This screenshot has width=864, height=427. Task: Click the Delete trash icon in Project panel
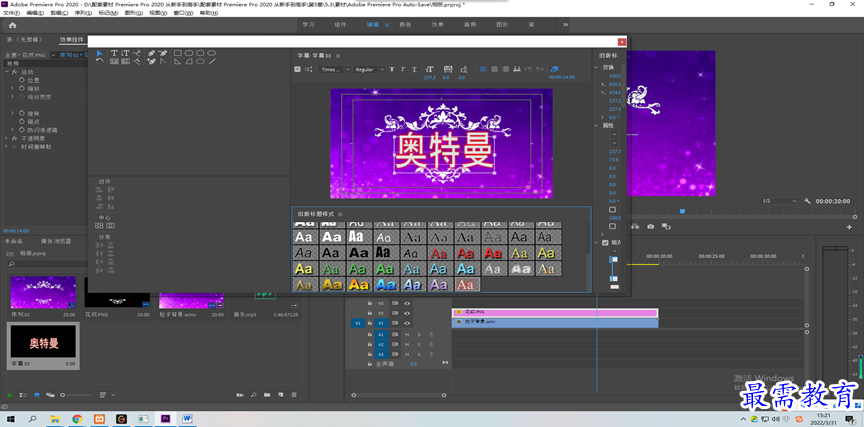point(294,395)
